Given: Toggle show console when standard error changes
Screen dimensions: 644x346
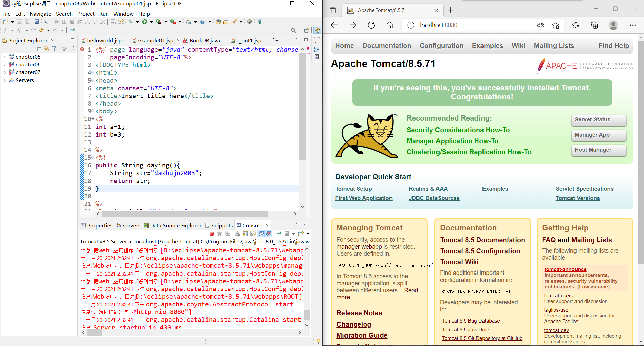Looking at the screenshot, I should pyautogui.click(x=269, y=234).
